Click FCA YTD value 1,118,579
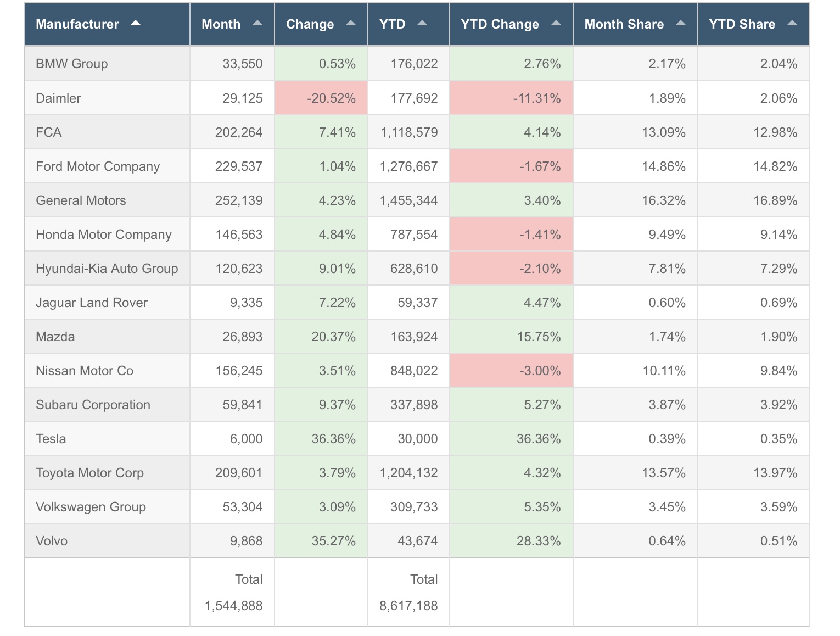Screen dimensions: 840x636 tap(409, 132)
